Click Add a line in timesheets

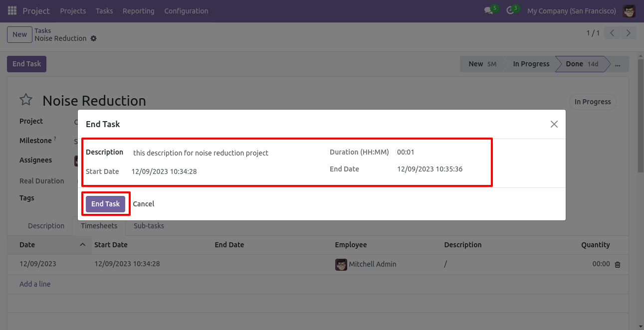click(x=35, y=284)
